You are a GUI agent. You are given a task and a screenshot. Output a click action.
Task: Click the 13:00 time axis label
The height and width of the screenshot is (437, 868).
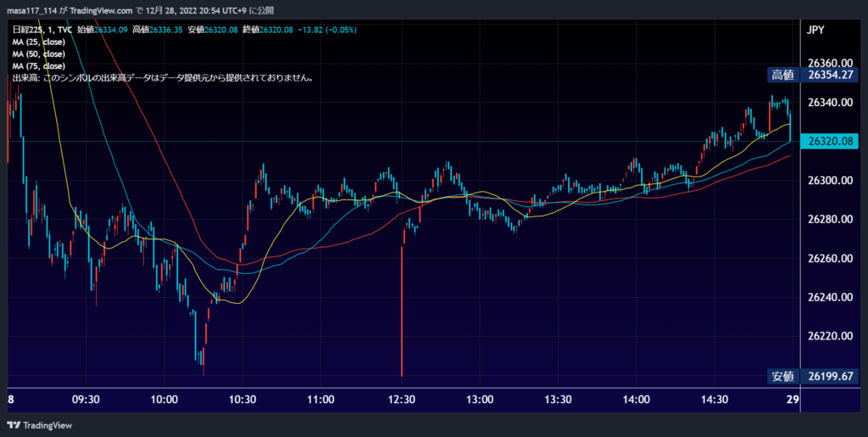coord(480,400)
